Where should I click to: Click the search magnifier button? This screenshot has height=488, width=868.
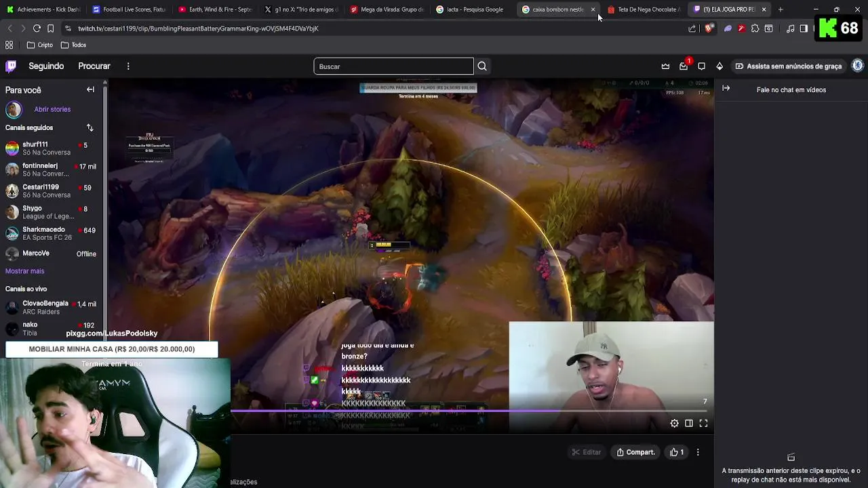[482, 66]
